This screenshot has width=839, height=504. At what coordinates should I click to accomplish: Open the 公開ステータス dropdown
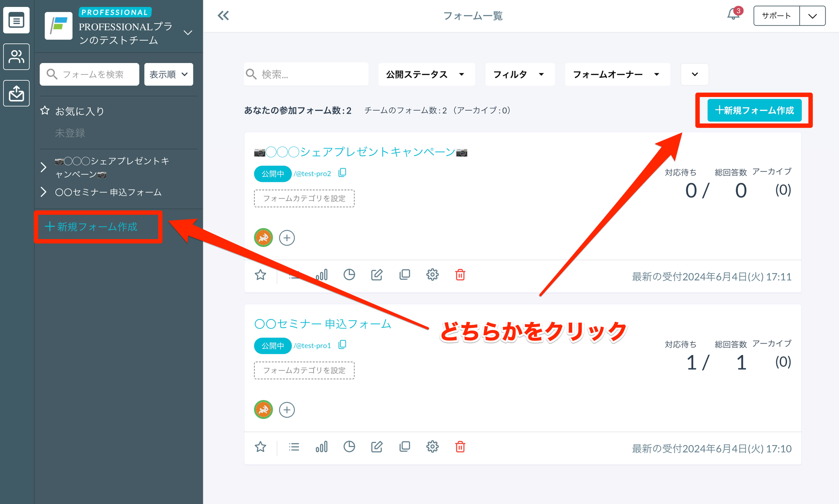(426, 75)
